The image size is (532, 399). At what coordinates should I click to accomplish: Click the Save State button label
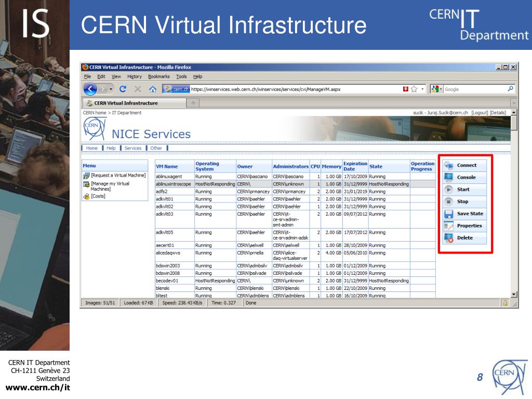point(470,214)
